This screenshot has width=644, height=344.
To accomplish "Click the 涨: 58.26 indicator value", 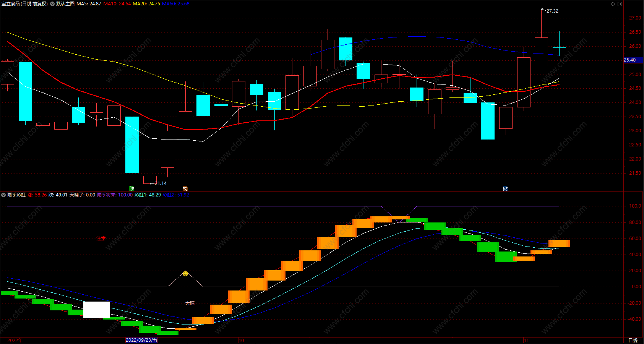I will 37,195.
